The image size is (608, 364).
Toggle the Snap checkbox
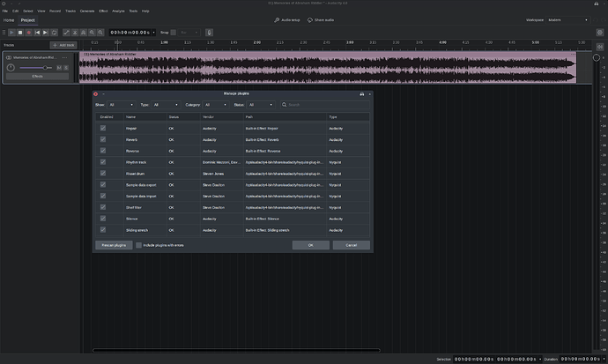pos(174,33)
